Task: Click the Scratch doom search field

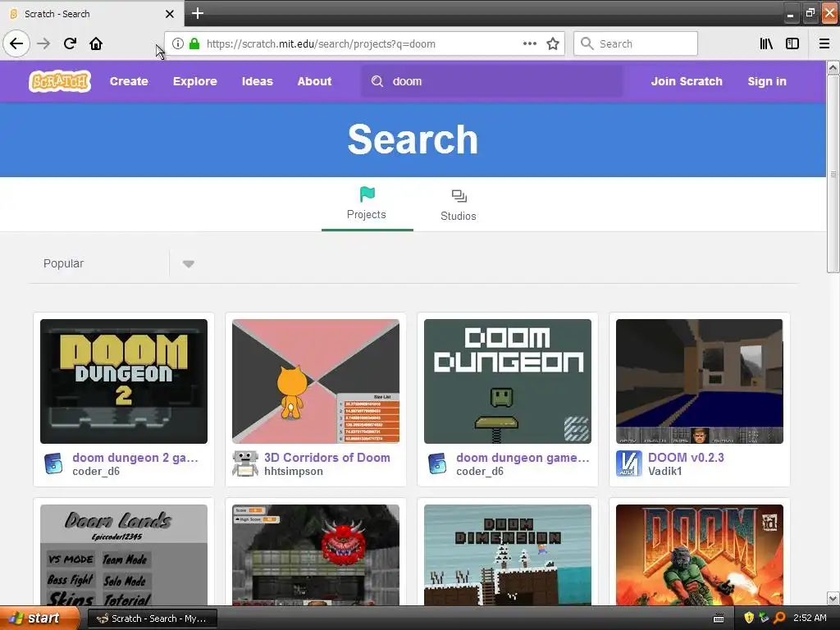Action: point(492,81)
